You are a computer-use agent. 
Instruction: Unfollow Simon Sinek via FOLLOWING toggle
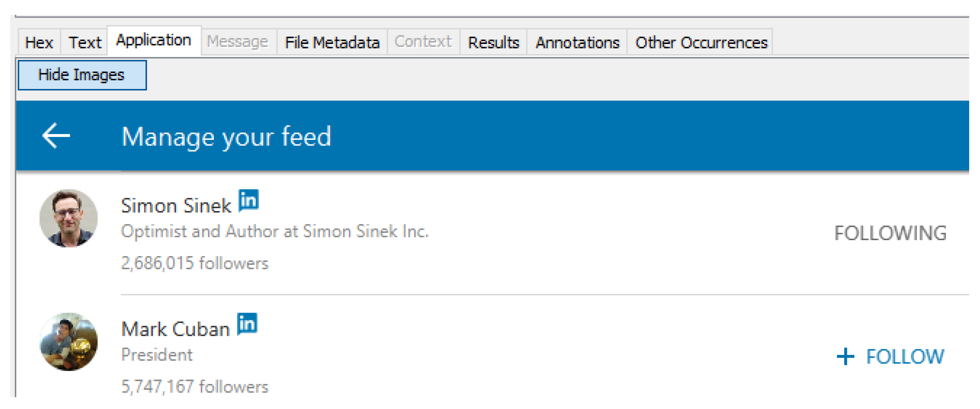[890, 233]
